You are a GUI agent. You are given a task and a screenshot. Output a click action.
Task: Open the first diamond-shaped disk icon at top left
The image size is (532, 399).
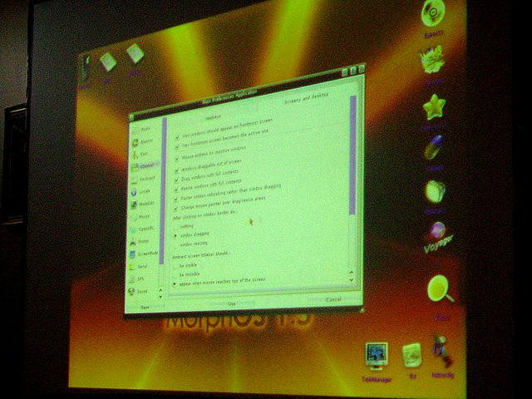coord(108,62)
